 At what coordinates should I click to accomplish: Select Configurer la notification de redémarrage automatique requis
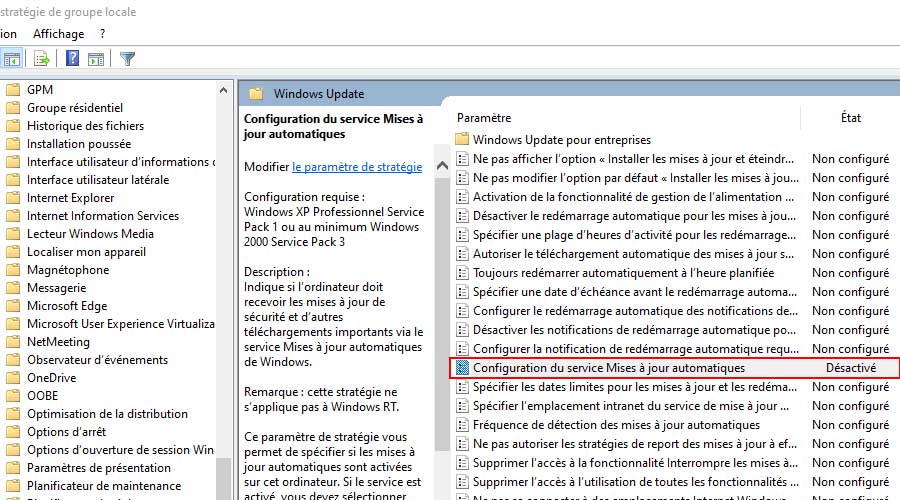635,348
